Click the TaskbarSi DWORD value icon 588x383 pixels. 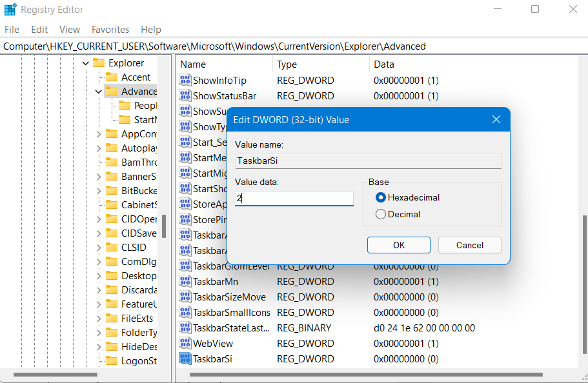click(185, 359)
